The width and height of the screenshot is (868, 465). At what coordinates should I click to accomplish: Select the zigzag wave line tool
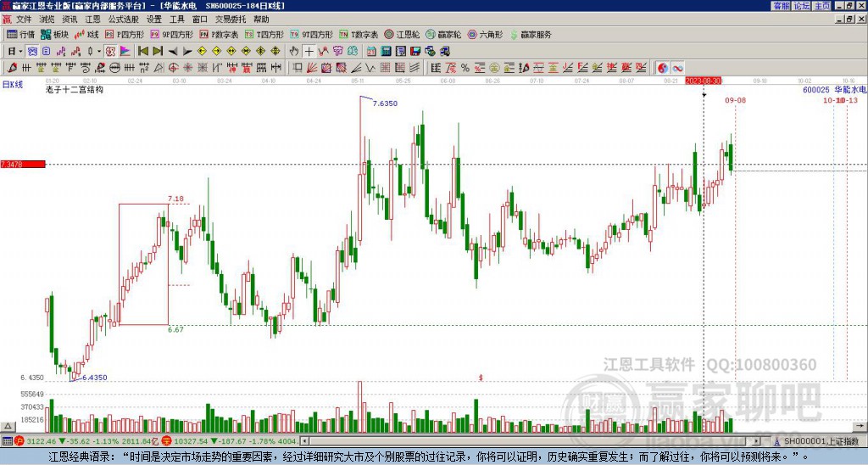(370, 68)
